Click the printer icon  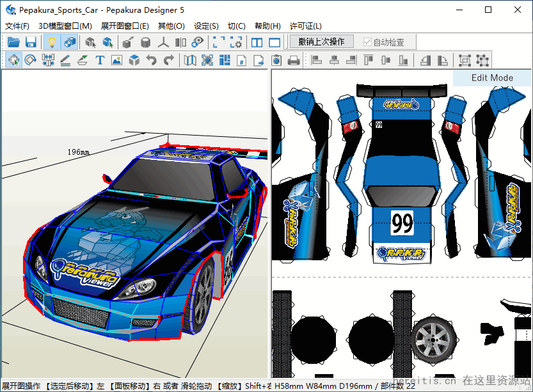[294, 61]
